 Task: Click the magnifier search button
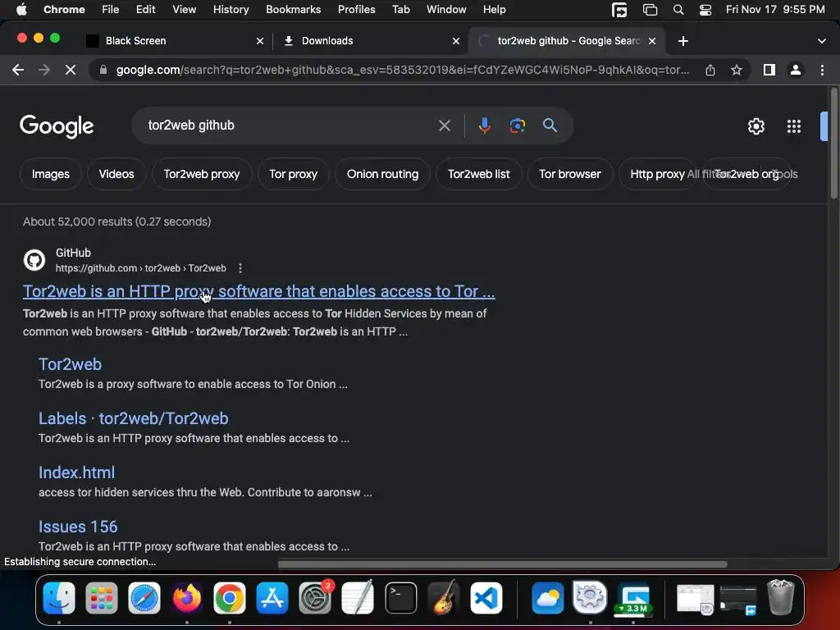[550, 126]
